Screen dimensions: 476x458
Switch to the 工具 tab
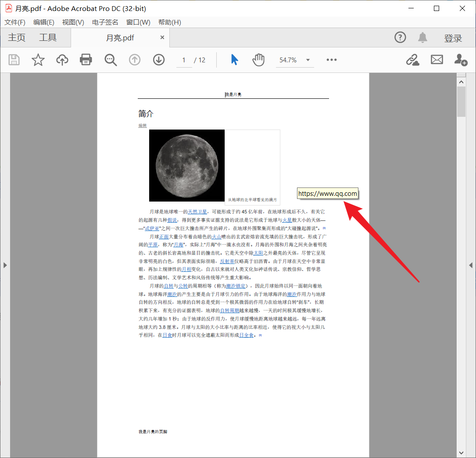[47, 37]
